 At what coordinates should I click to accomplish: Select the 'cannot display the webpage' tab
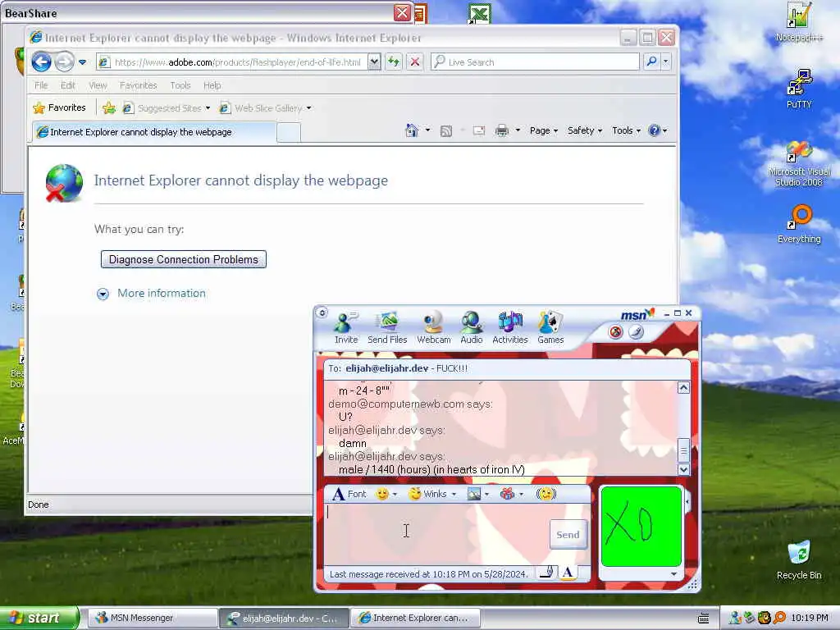154,132
